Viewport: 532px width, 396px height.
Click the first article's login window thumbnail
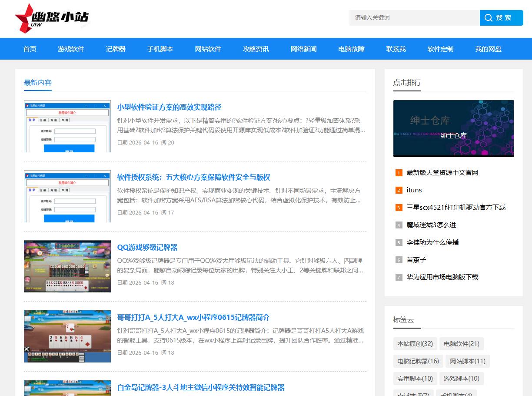click(x=67, y=126)
